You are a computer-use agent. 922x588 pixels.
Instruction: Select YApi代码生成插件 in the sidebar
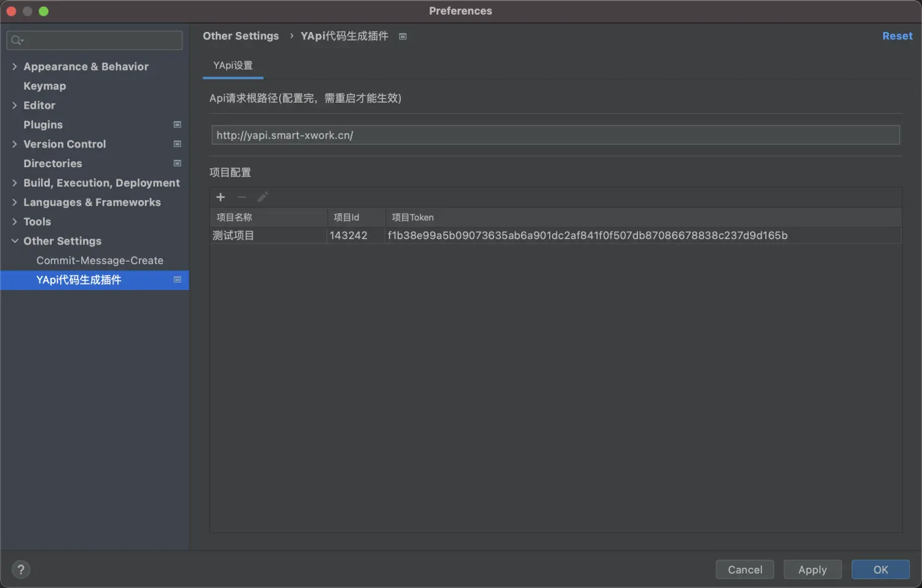pyautogui.click(x=95, y=280)
